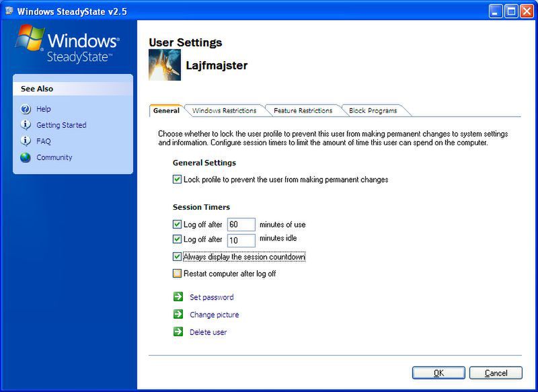Viewport: 538px width, 392px height.
Task: Click the General Settings heading
Action: pyautogui.click(x=204, y=163)
